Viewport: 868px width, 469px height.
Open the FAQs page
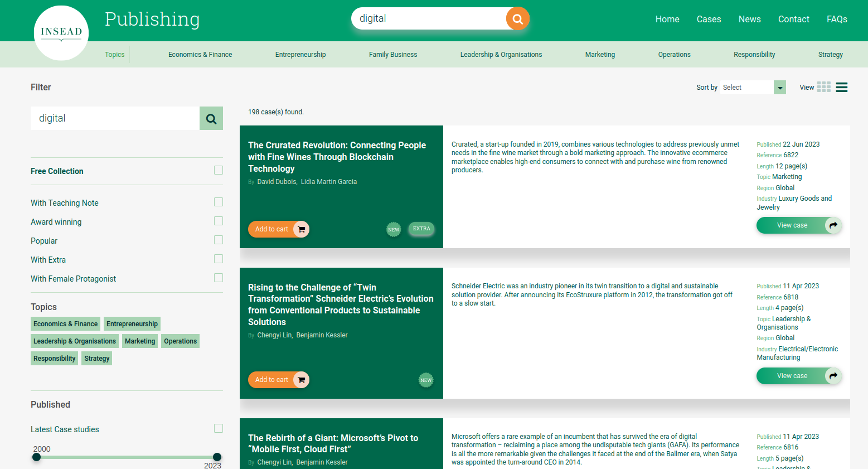click(836, 19)
